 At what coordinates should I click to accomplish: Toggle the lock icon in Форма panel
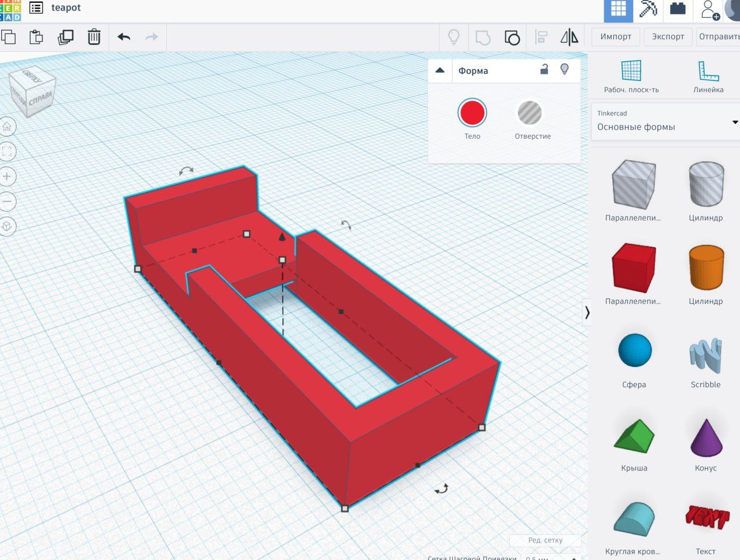coord(544,69)
